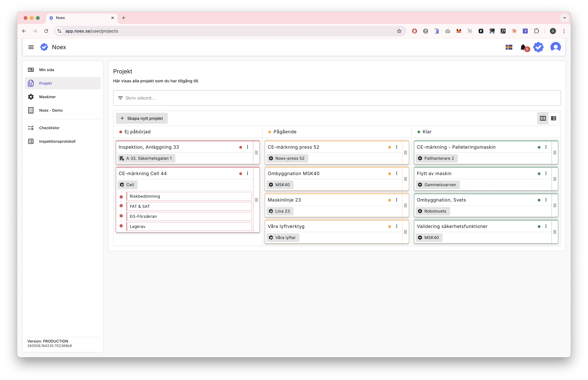This screenshot has width=588, height=380.
Task: Open options menu for Flytt av maskin
Action: click(546, 173)
